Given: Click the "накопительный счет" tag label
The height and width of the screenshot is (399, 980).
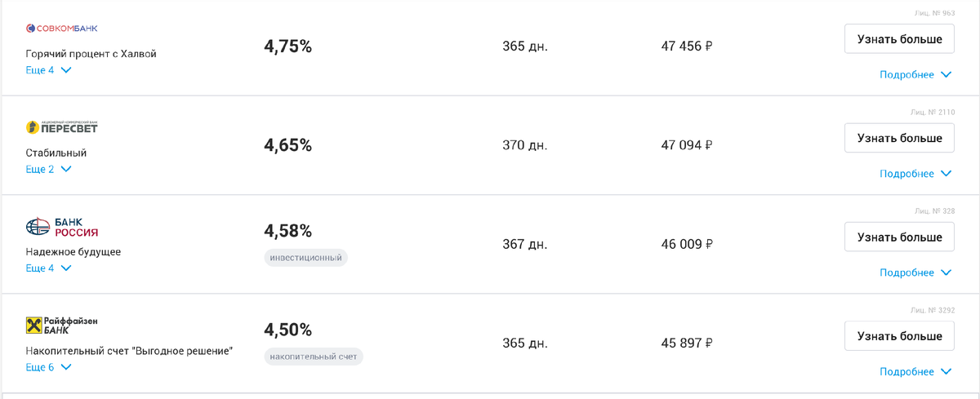Looking at the screenshot, I should point(314,357).
